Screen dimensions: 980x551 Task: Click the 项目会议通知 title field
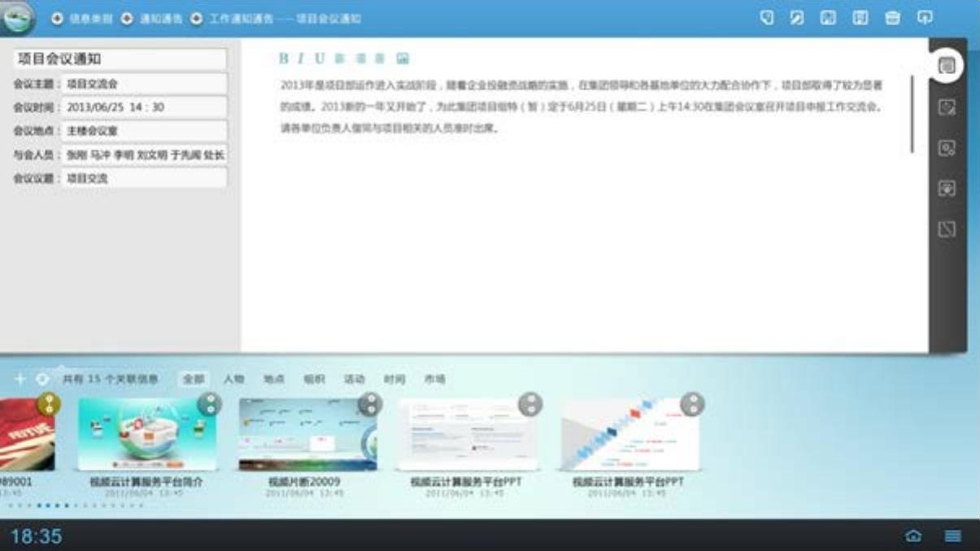[x=120, y=59]
